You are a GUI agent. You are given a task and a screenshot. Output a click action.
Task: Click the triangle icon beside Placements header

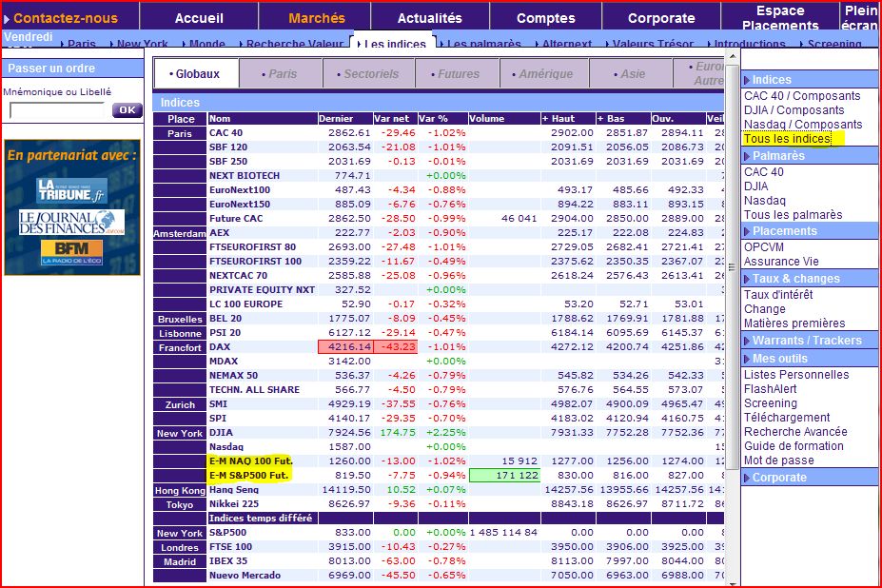[747, 231]
